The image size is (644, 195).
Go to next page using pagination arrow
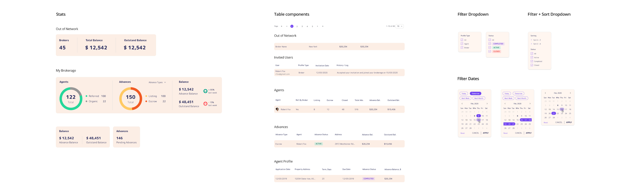tap(318, 26)
